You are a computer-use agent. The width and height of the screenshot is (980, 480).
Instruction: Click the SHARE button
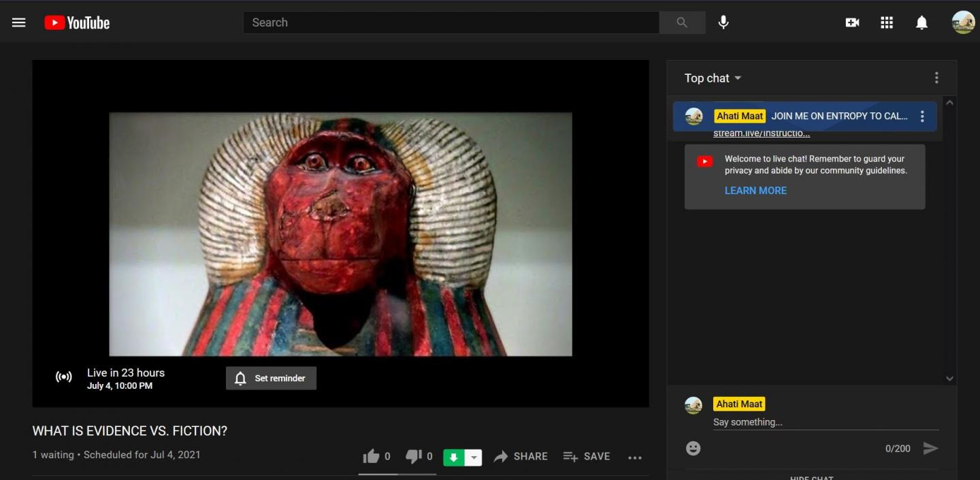tap(521, 456)
